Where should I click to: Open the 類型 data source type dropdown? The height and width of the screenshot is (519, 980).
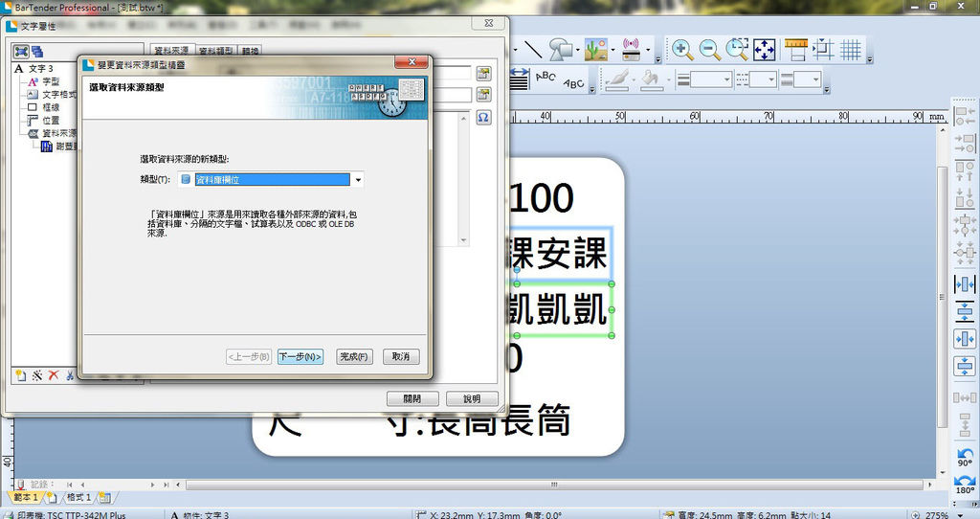point(358,179)
